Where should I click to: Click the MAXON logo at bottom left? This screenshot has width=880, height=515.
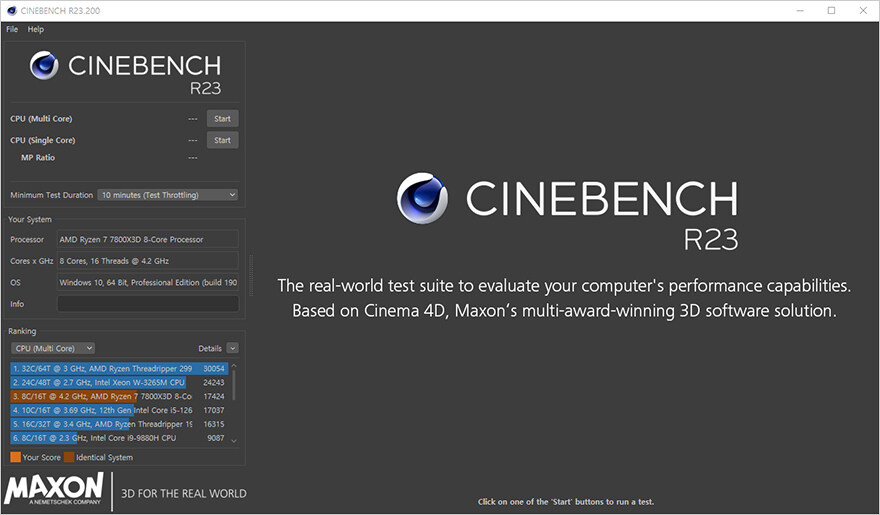(54, 490)
